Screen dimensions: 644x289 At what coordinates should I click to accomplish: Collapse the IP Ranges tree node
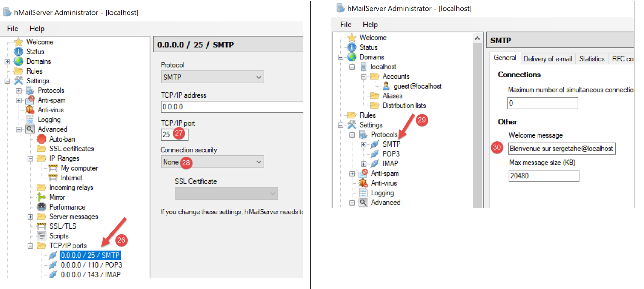coord(30,158)
